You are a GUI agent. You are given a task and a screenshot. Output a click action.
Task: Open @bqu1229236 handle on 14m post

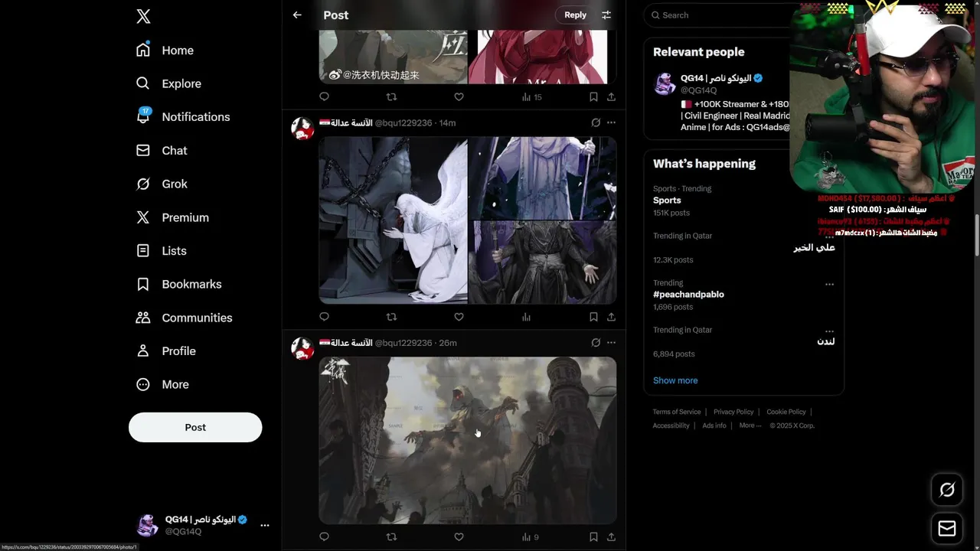403,122
